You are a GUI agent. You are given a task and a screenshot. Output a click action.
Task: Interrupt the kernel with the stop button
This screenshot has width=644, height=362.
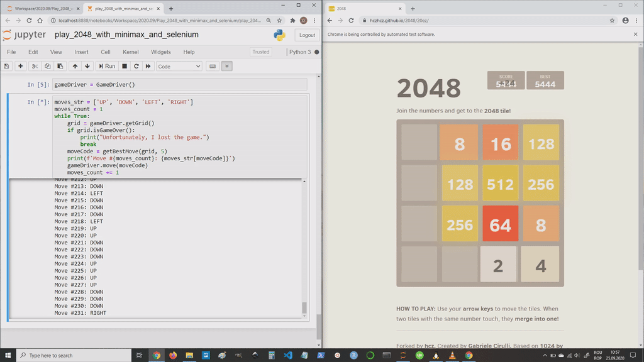(125, 66)
